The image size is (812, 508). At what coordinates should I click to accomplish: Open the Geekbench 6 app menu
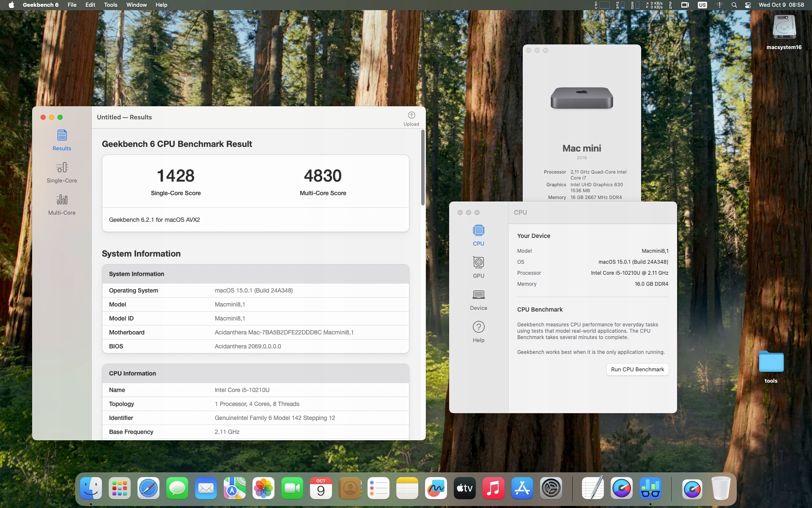coord(41,5)
